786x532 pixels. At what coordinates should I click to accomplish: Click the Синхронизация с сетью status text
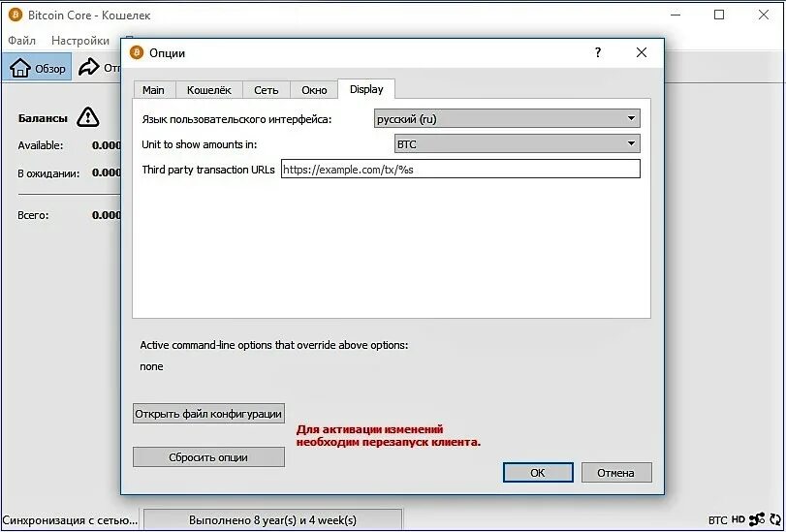[70, 520]
